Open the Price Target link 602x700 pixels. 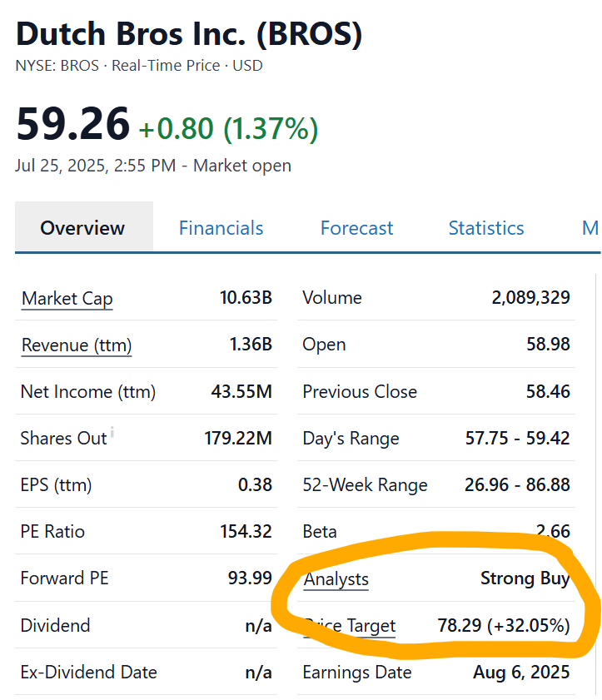coord(349,626)
